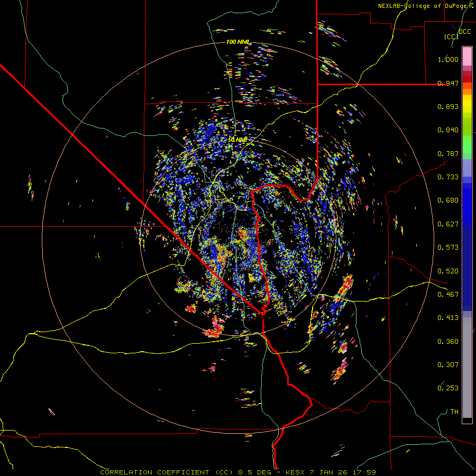The height and width of the screenshot is (476, 476).
Task: Select the 0.467 scale value
Action: click(448, 295)
